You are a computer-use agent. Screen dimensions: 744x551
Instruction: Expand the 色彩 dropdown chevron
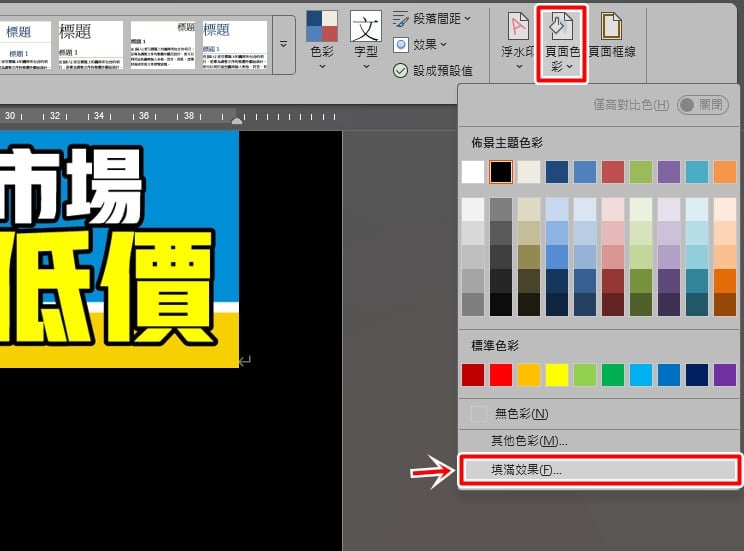pos(322,67)
